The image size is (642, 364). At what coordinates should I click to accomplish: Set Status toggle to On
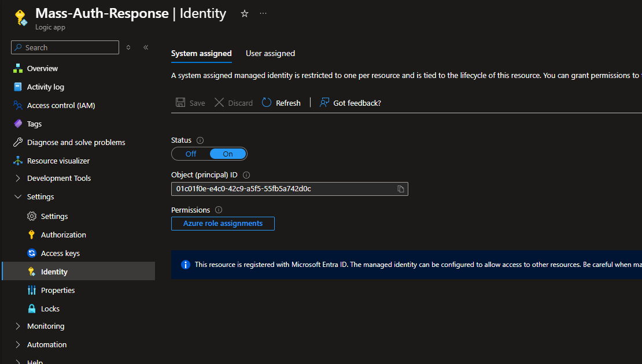click(228, 154)
